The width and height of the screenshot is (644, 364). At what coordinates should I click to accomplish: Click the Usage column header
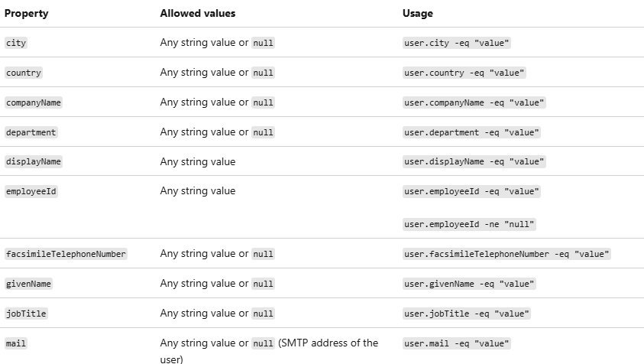point(418,13)
